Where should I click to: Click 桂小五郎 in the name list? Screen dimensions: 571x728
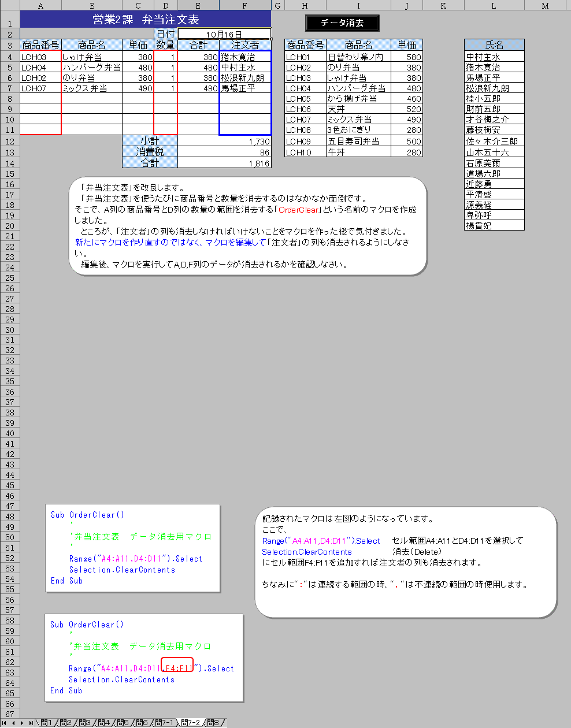coord(494,99)
